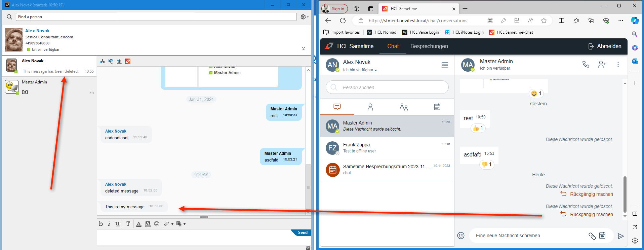Toggle bold formatting in message editor
Screen dimensions: 644x250
click(101, 224)
